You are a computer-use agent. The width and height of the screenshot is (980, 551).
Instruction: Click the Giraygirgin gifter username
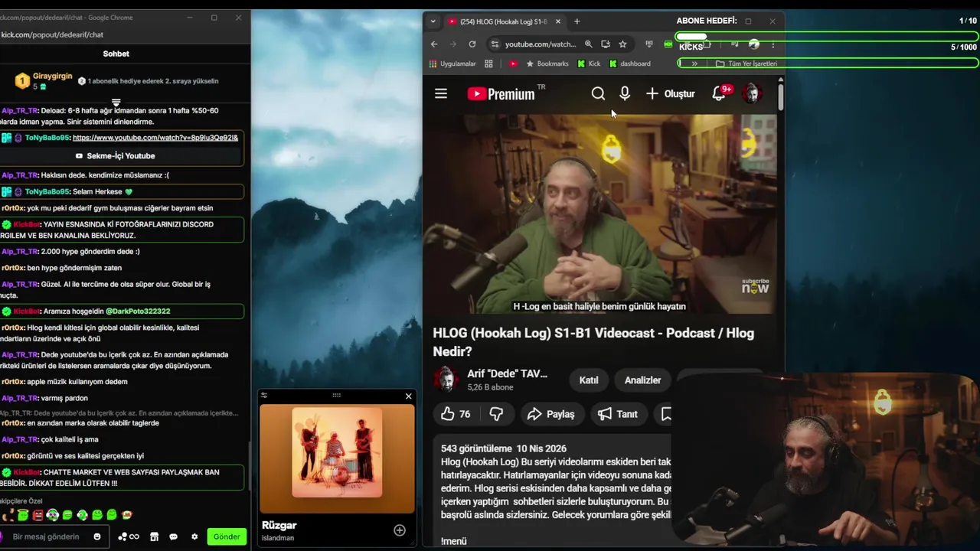(x=53, y=77)
